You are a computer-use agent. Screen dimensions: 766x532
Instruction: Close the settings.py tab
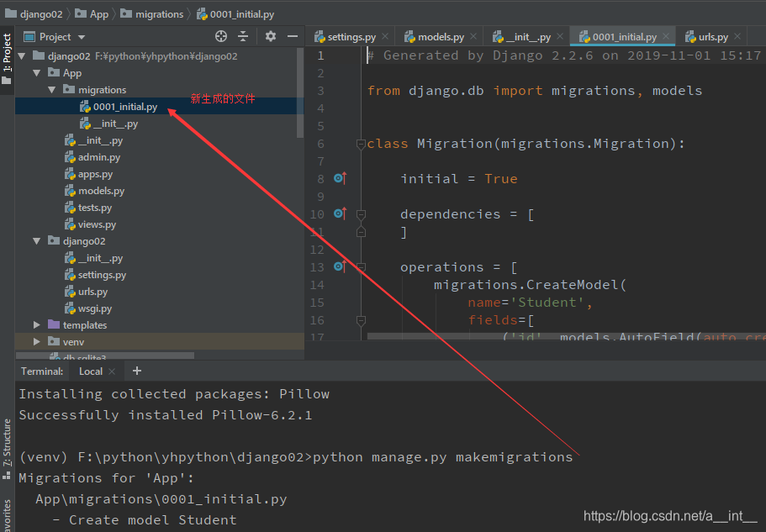(x=385, y=37)
